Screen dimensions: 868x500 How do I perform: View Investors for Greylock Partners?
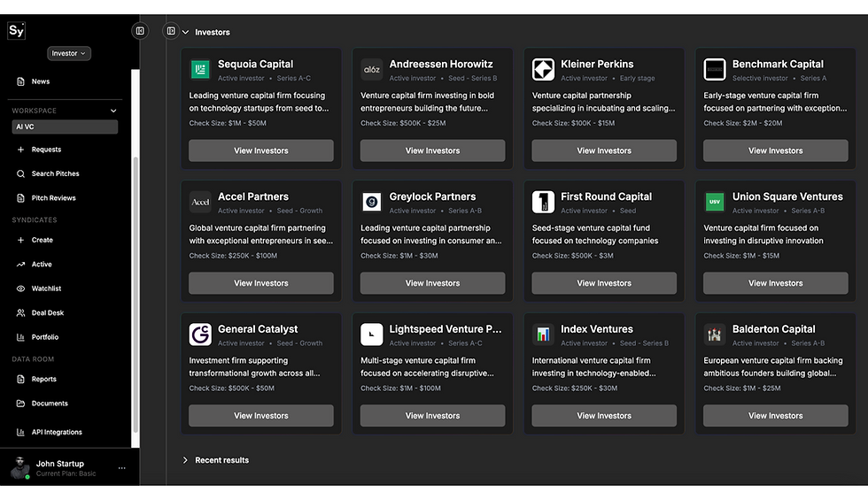click(x=433, y=283)
